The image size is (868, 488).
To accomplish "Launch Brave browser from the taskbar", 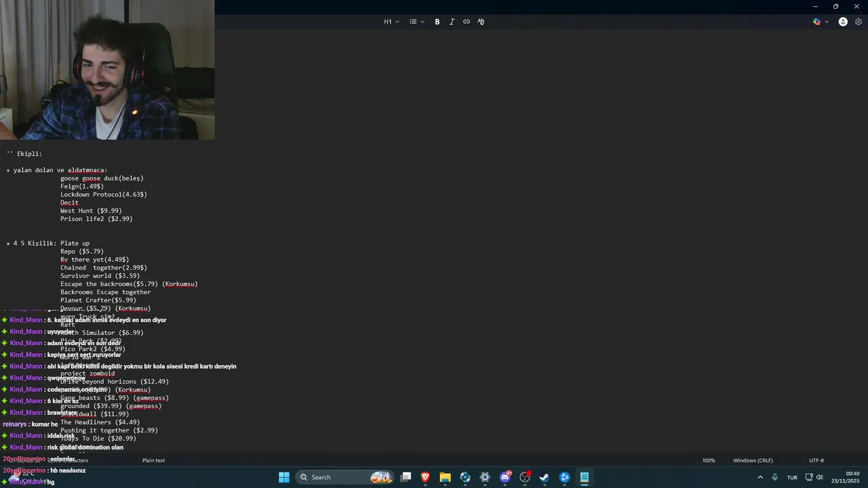I will point(425,477).
